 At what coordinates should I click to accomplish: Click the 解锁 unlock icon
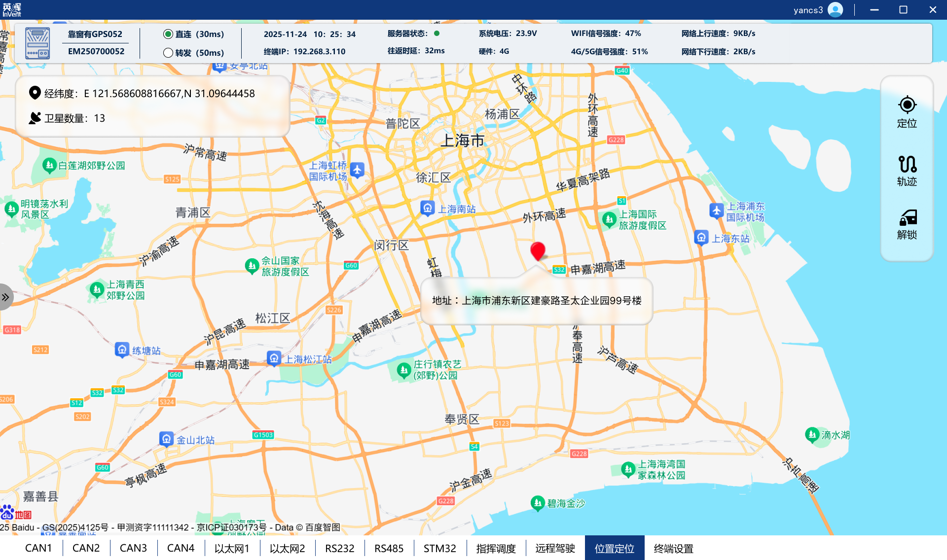point(907,217)
